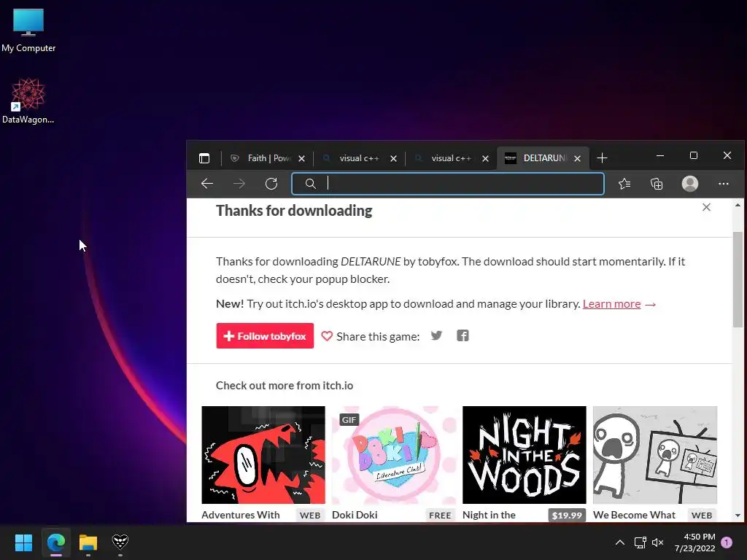
Task: Close the DELTARUNE tab
Action: point(578,158)
